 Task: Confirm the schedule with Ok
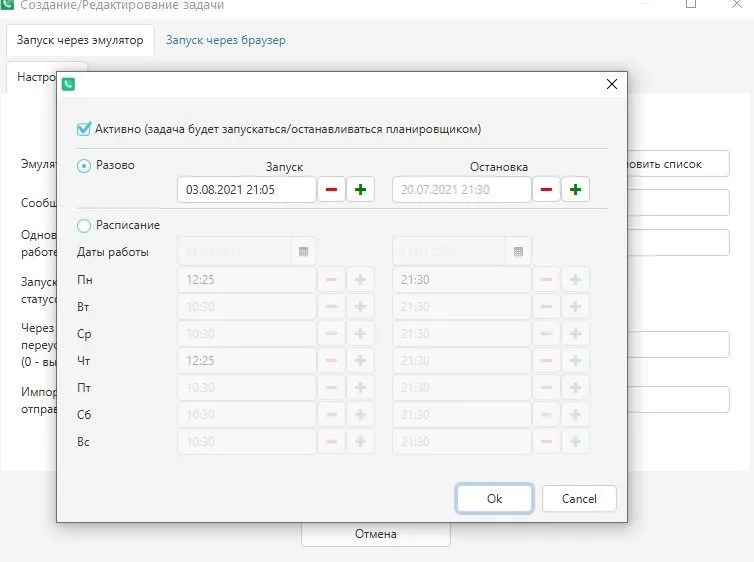pos(494,499)
